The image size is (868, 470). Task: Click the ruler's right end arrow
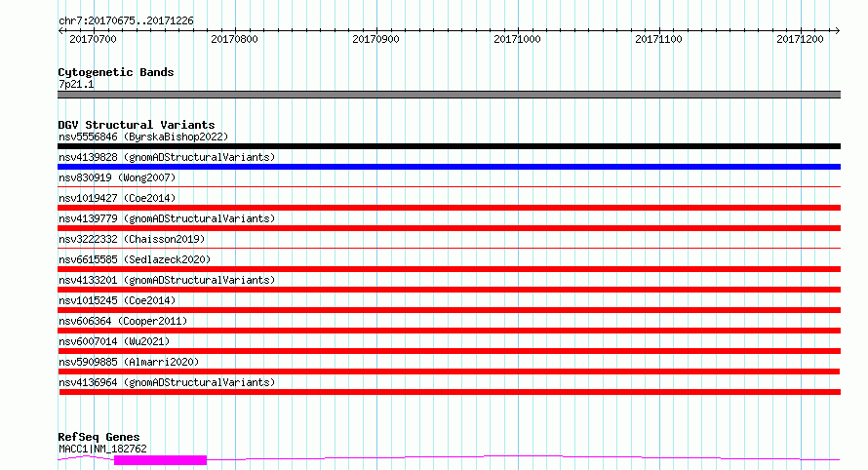[x=837, y=30]
